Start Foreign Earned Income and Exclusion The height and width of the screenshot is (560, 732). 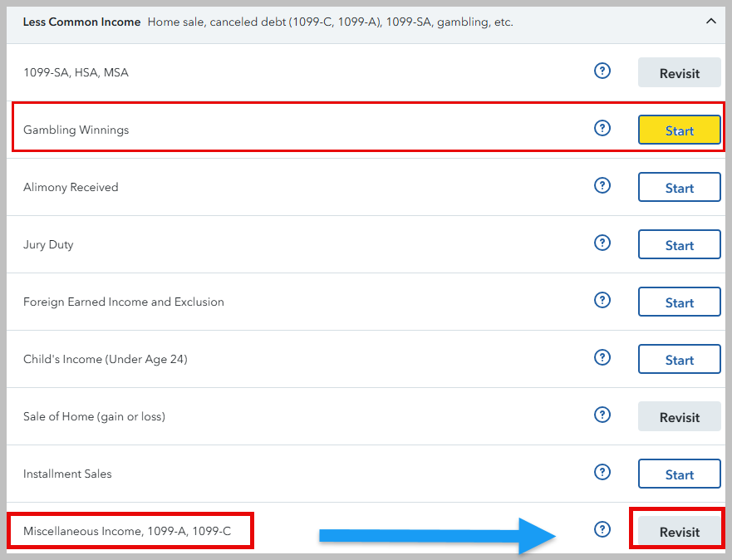(x=679, y=302)
